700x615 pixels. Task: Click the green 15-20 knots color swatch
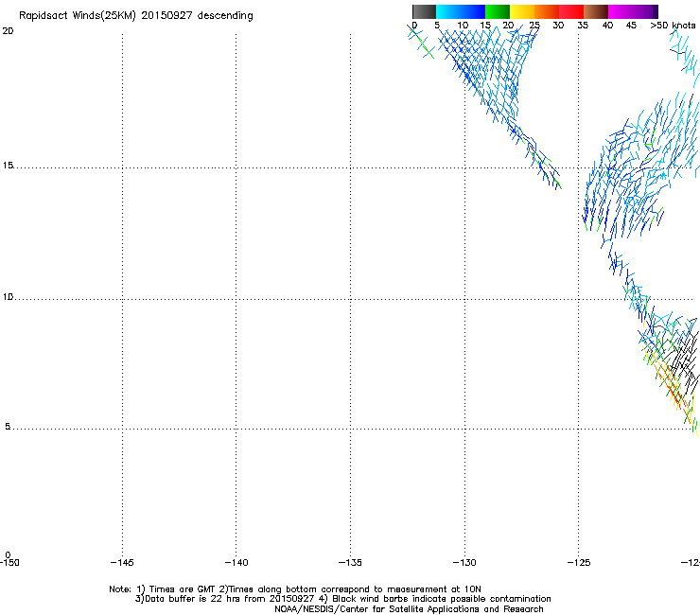498,11
